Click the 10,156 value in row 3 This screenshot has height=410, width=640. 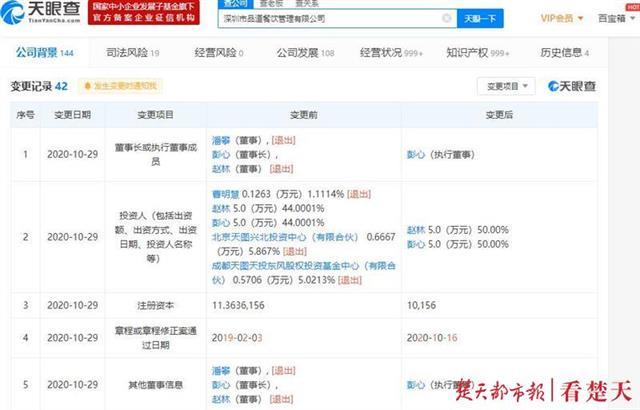421,305
